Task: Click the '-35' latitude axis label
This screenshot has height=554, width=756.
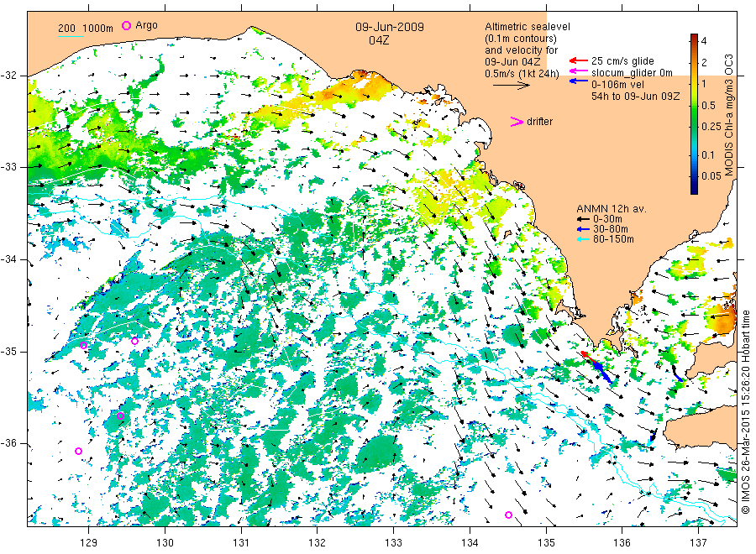Action: (8, 352)
